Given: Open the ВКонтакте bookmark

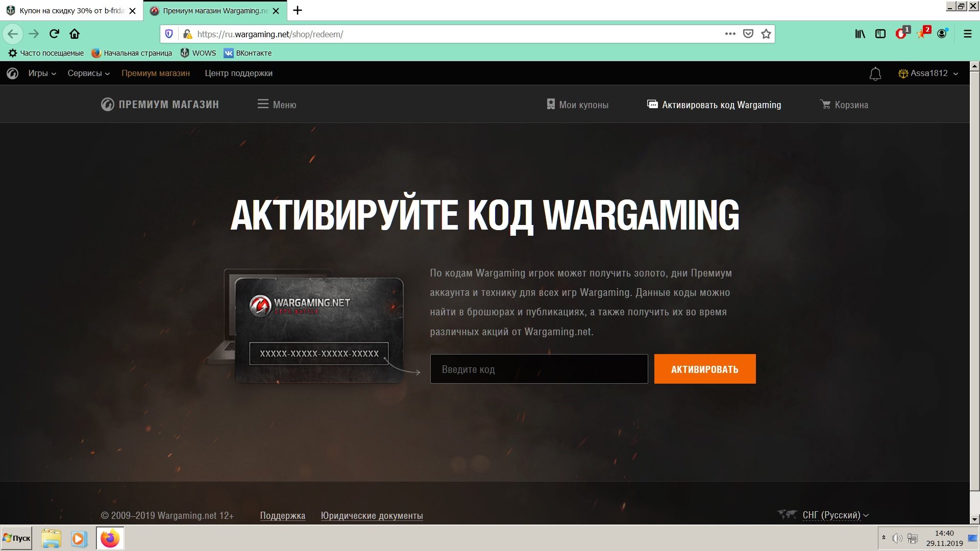Looking at the screenshot, I should 248,53.
